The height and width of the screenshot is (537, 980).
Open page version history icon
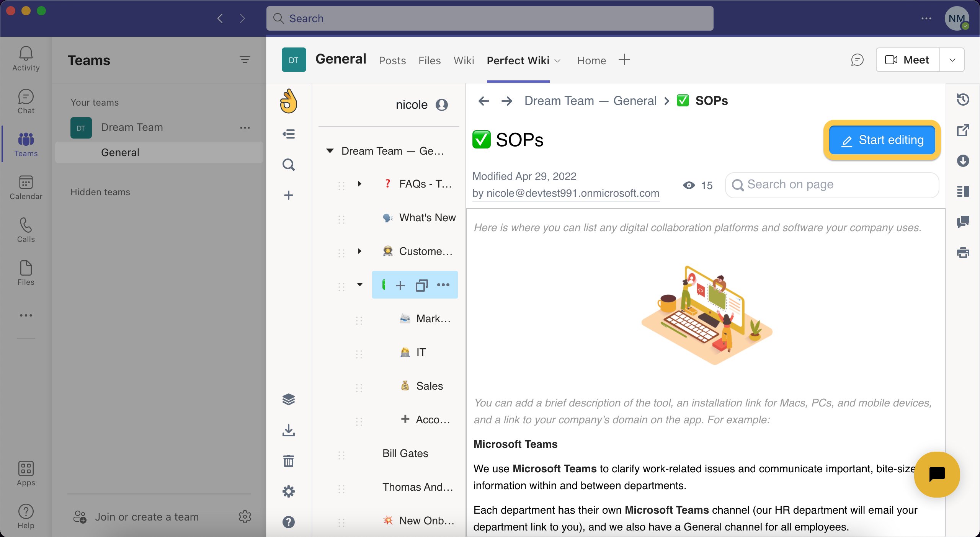coord(963,100)
